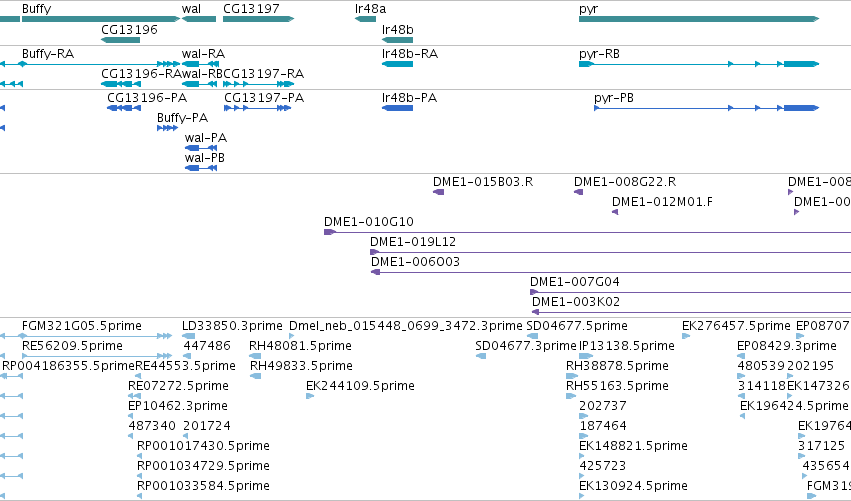
Task: Click the DME1-008G22.R clone label
Action: (625, 182)
